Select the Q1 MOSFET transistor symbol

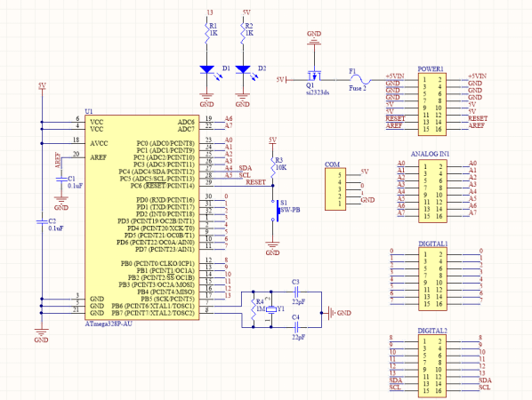[x=315, y=76]
